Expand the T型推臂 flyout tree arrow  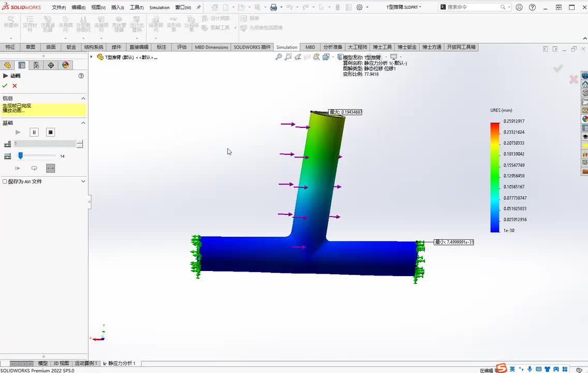coord(91,56)
